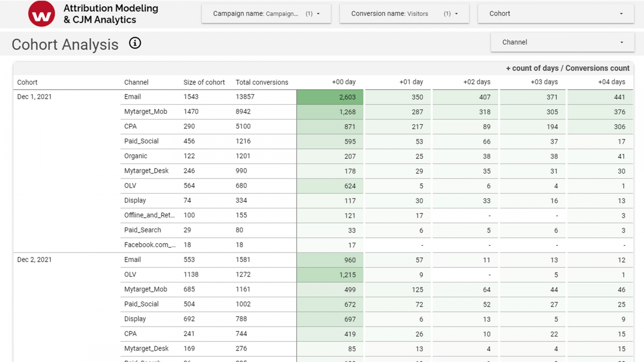Expand the Channel dimension dropdown

click(562, 42)
